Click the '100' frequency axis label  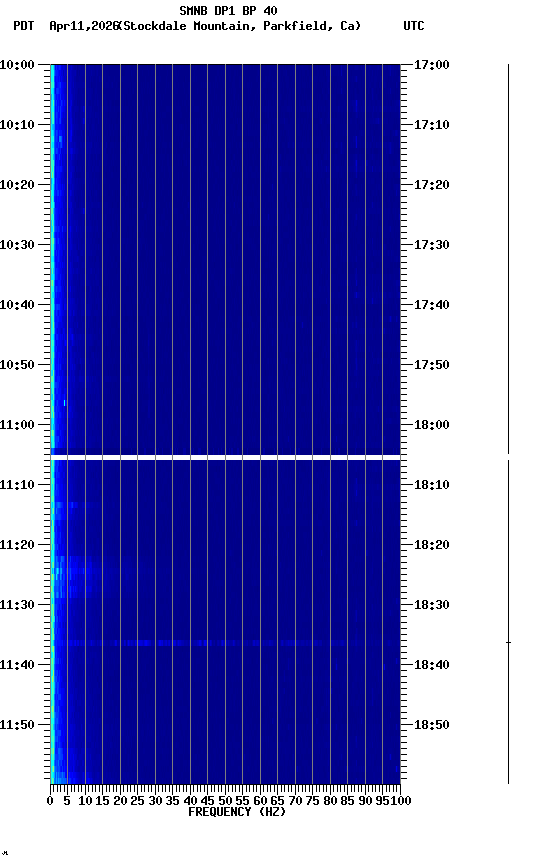coord(402,802)
